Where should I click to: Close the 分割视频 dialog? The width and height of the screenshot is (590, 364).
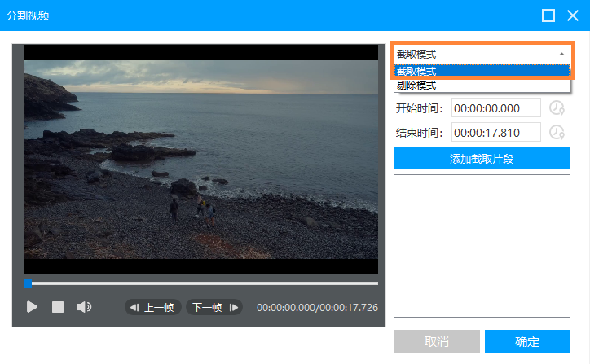573,15
